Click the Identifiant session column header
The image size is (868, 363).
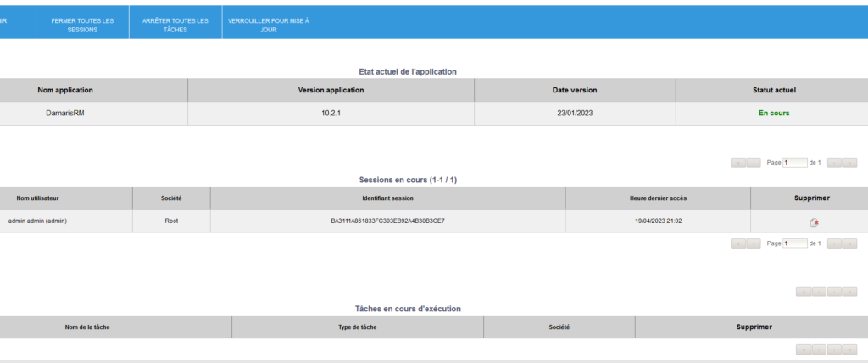point(387,198)
